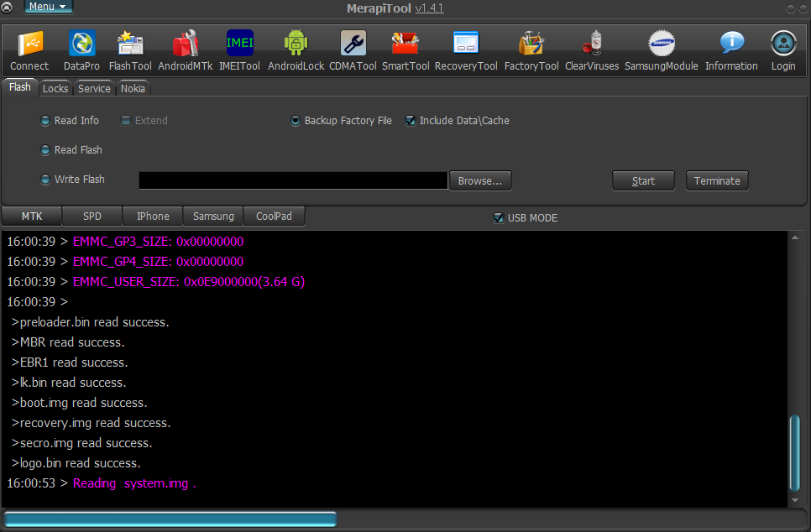Switch to the Locks tab
The height and width of the screenshot is (532, 811).
tap(55, 88)
